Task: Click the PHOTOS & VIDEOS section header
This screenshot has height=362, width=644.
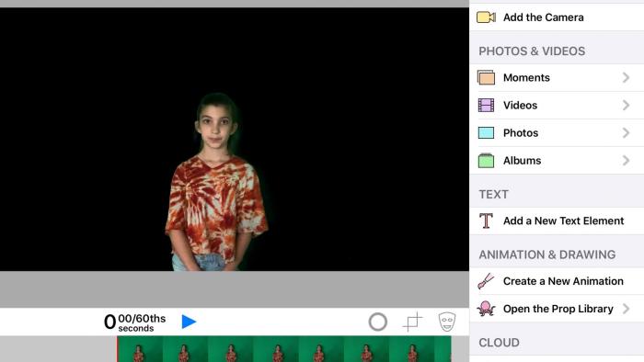Action: (x=532, y=51)
